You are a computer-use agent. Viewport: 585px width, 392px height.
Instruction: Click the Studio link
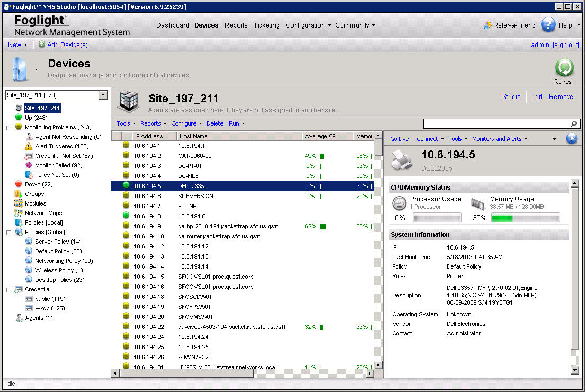pyautogui.click(x=511, y=96)
